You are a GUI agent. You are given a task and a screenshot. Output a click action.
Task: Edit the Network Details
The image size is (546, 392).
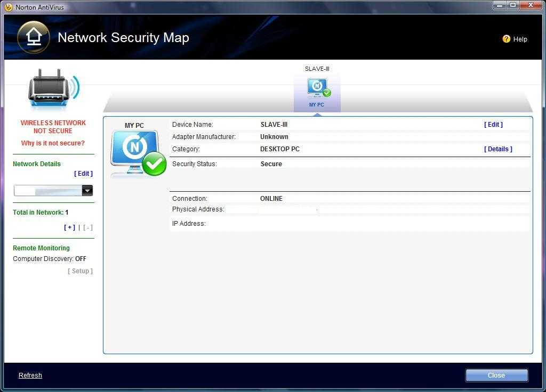pyautogui.click(x=83, y=173)
